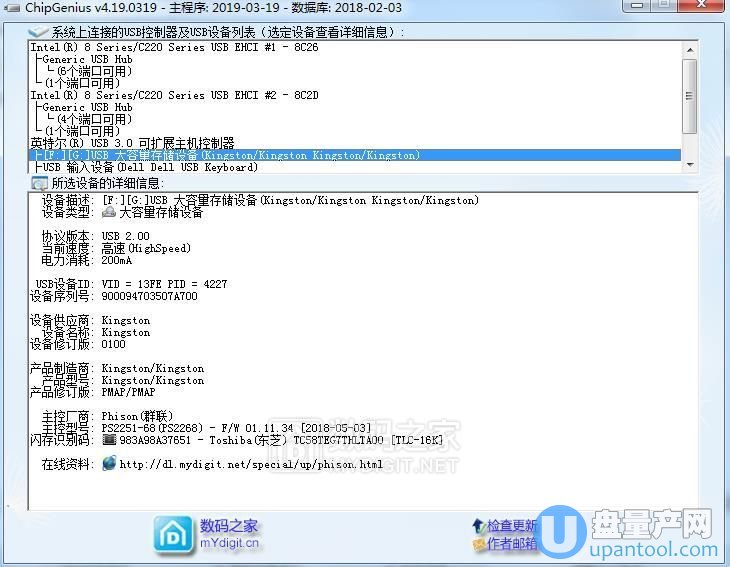Viewport: 730px width, 567px height.
Task: Open the phison.html online resource link
Action: [250, 464]
